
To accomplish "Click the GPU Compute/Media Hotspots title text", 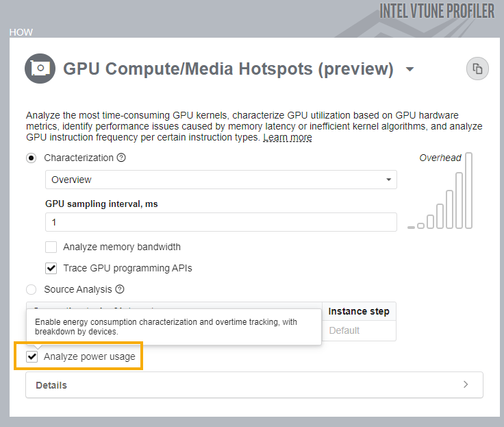I will point(228,69).
